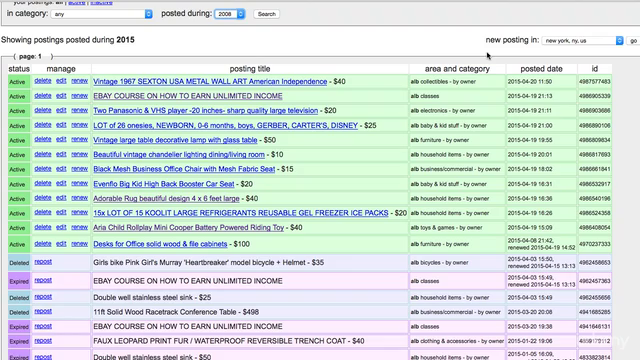Delete the Vintage 1967 SEXTON wall art posting
The width and height of the screenshot is (640, 360).
pyautogui.click(x=43, y=81)
